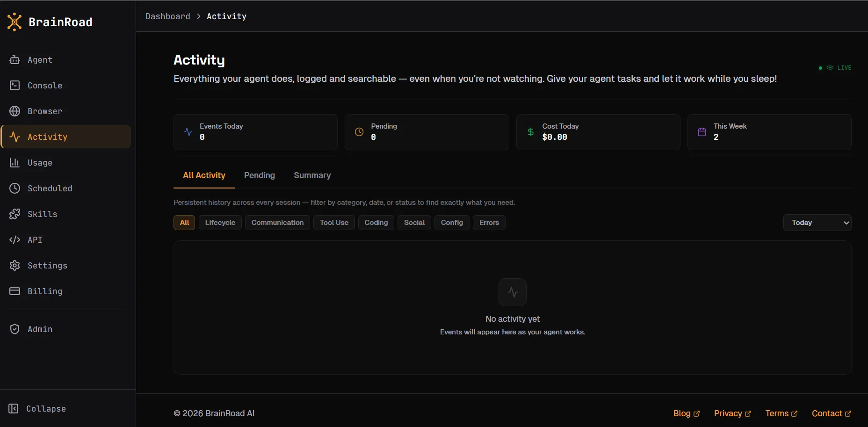
Task: Click the LIVE status label
Action: point(844,68)
